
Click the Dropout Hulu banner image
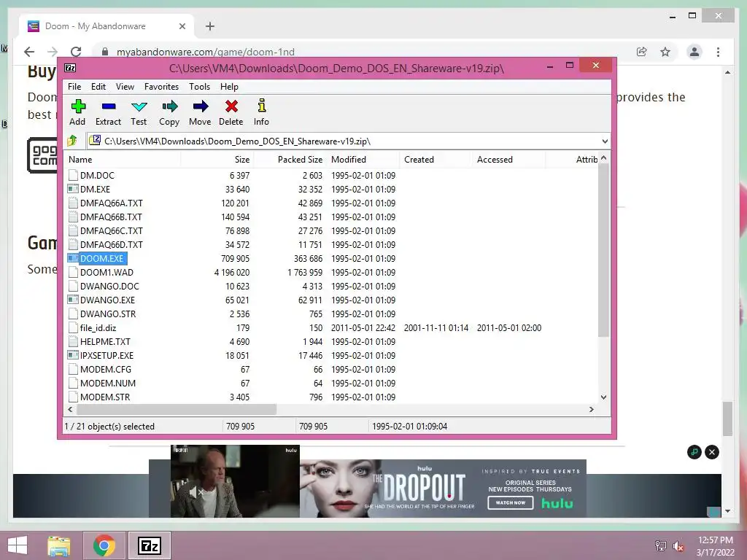click(x=443, y=489)
